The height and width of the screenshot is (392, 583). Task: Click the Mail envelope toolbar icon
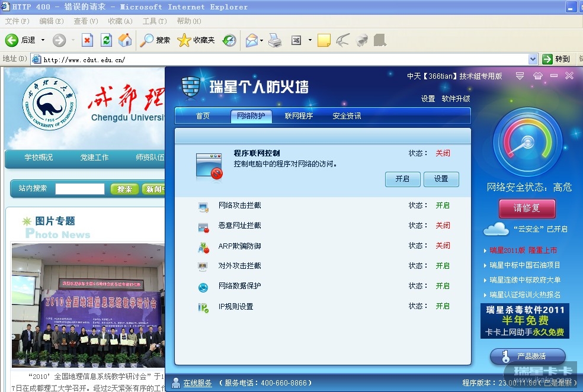(252, 40)
